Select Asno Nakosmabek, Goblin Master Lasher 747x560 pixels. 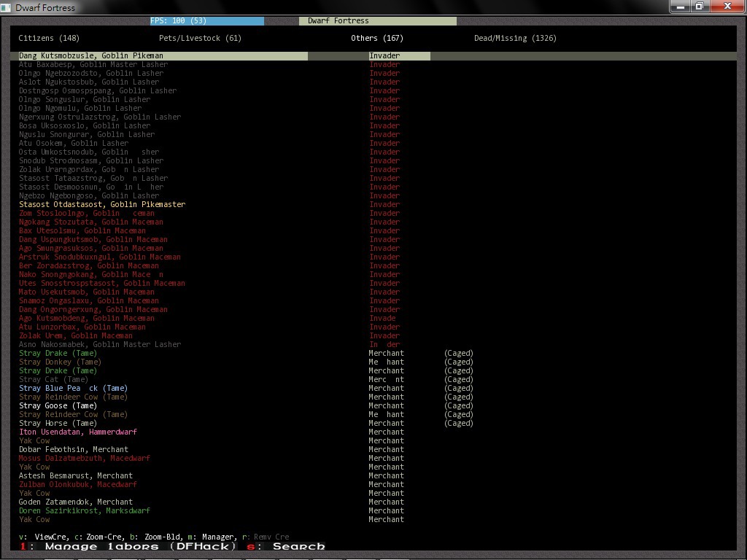(x=100, y=344)
